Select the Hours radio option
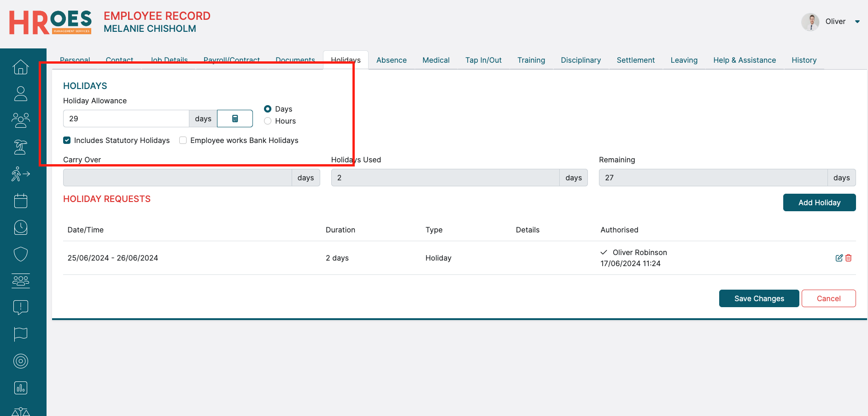 pos(268,121)
